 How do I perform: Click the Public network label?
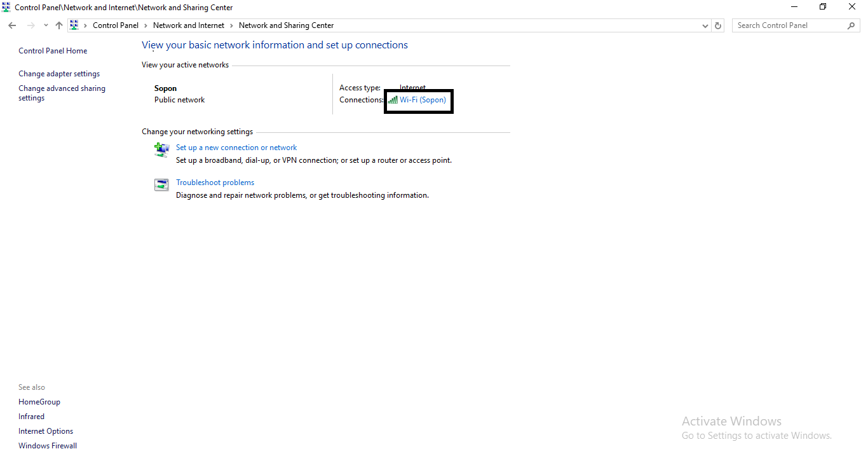point(179,100)
